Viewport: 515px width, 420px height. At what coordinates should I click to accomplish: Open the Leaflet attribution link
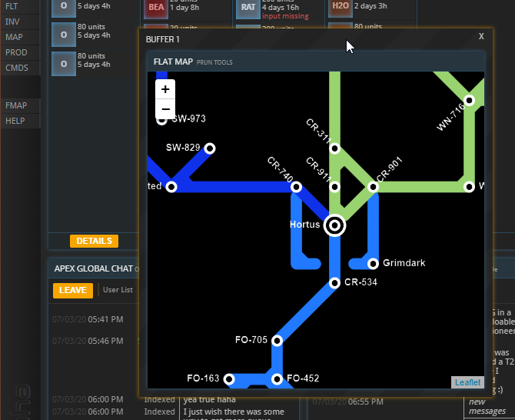(x=467, y=382)
